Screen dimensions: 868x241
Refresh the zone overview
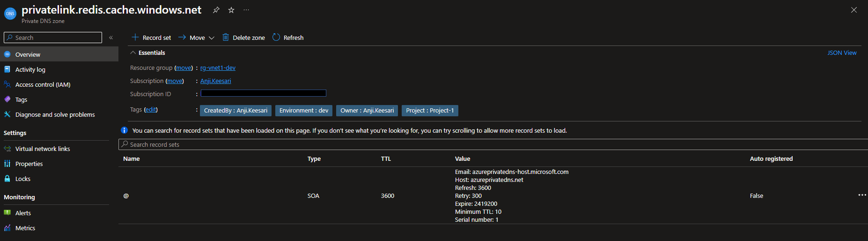288,38
